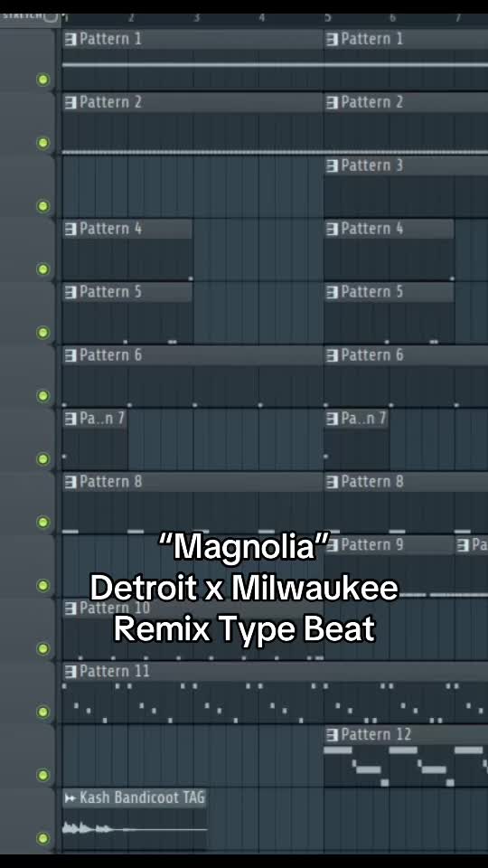Select the 'Pattern 12' clip name
The height and width of the screenshot is (868, 488).
(376, 734)
